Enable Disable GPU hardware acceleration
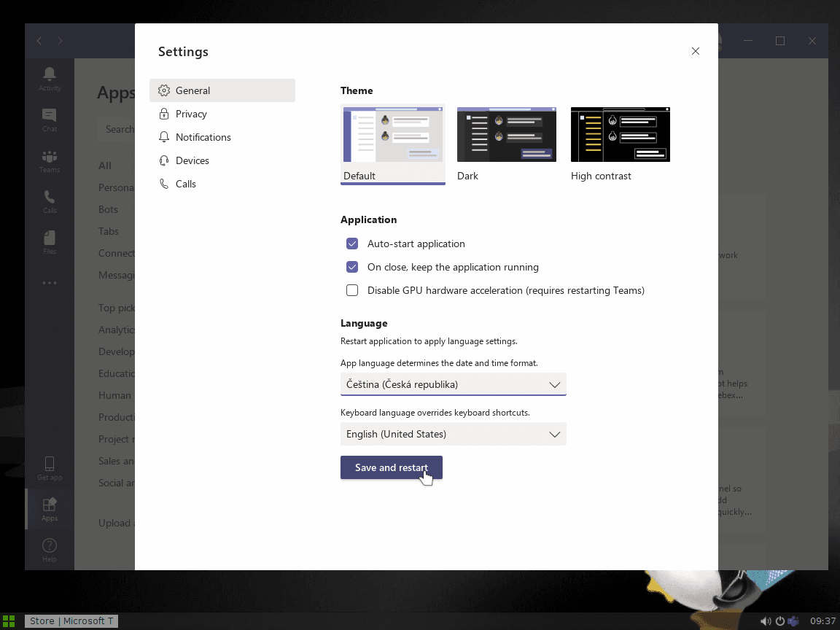The image size is (840, 630). click(x=352, y=290)
